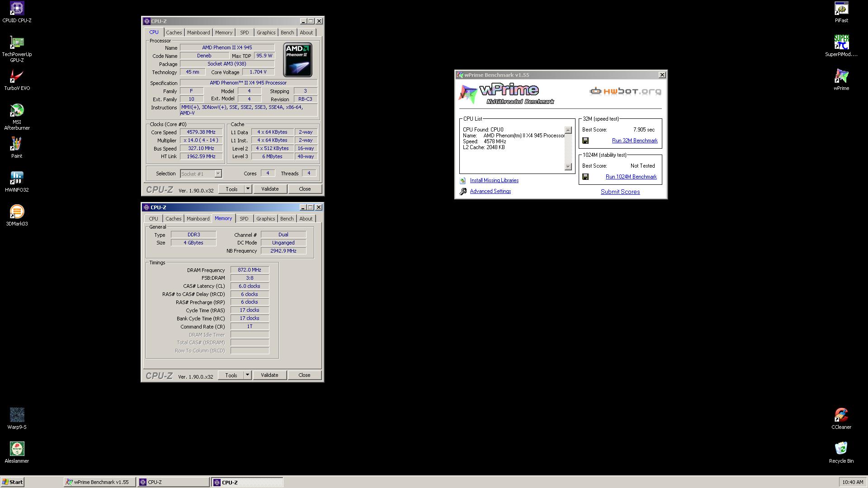Switch to SPD tab in bottom CPU-Z

244,219
